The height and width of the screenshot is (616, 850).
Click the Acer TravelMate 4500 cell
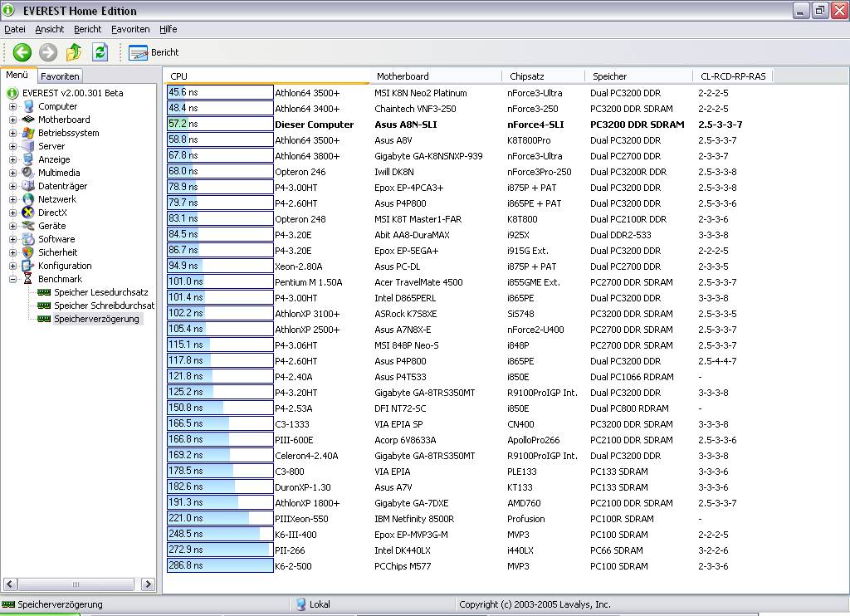pos(418,282)
